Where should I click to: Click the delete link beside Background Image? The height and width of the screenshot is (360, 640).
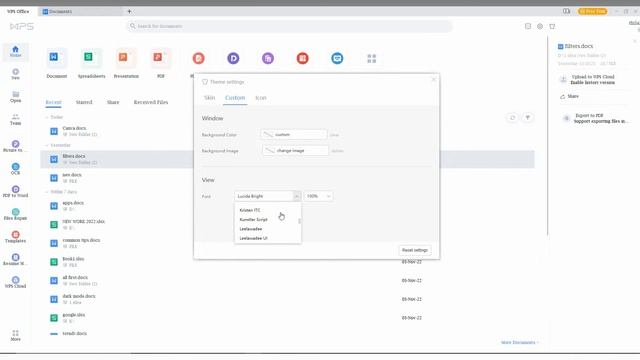(337, 151)
